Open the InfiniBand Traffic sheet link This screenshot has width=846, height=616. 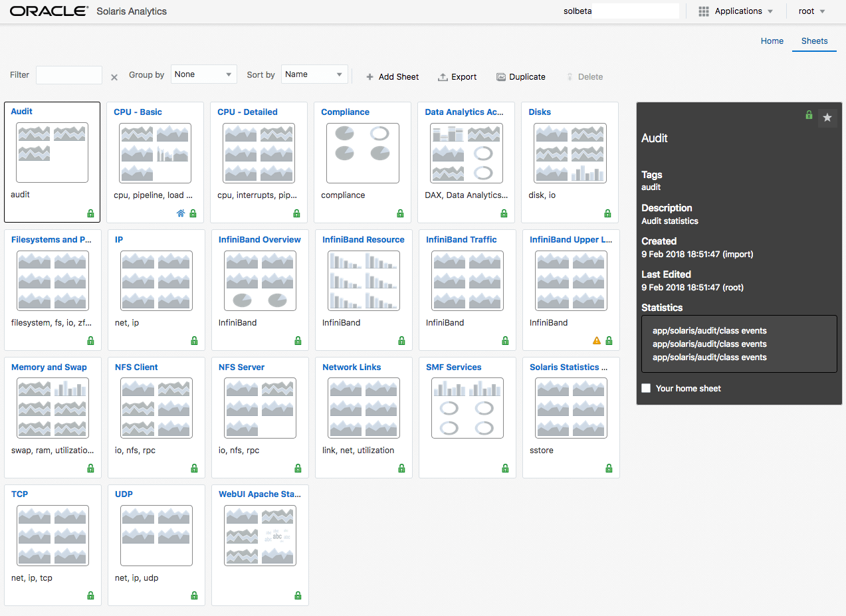coord(461,239)
